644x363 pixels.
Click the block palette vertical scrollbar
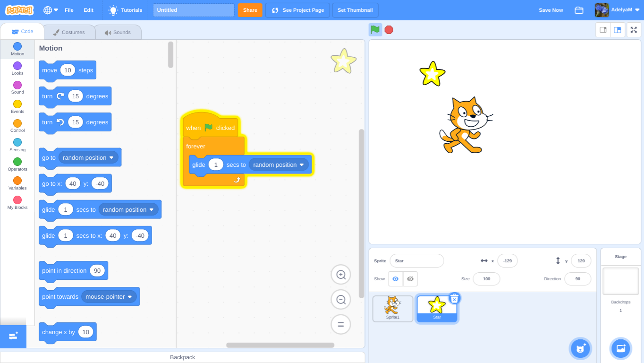point(171,55)
